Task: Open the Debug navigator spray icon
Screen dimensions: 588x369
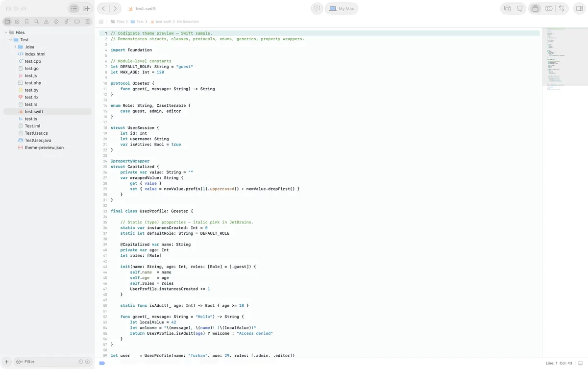Action: [x=66, y=22]
